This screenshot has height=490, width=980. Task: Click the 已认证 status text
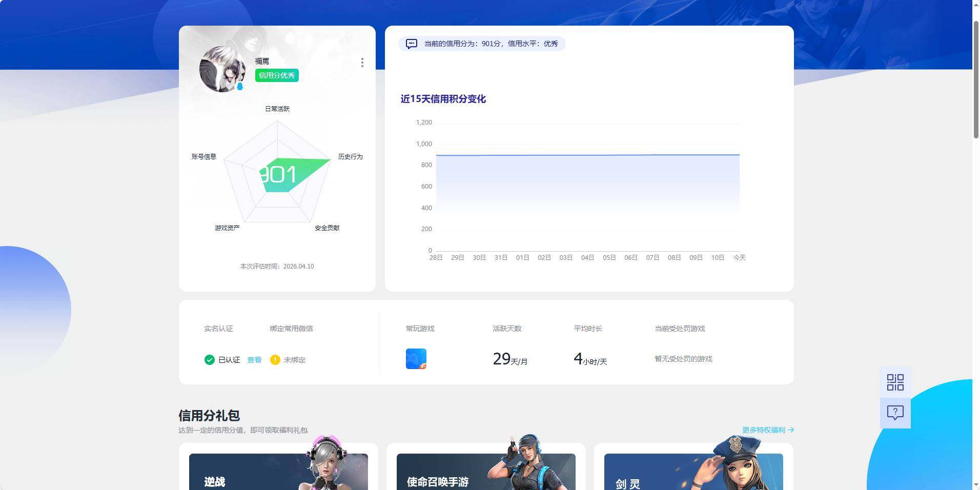point(229,360)
